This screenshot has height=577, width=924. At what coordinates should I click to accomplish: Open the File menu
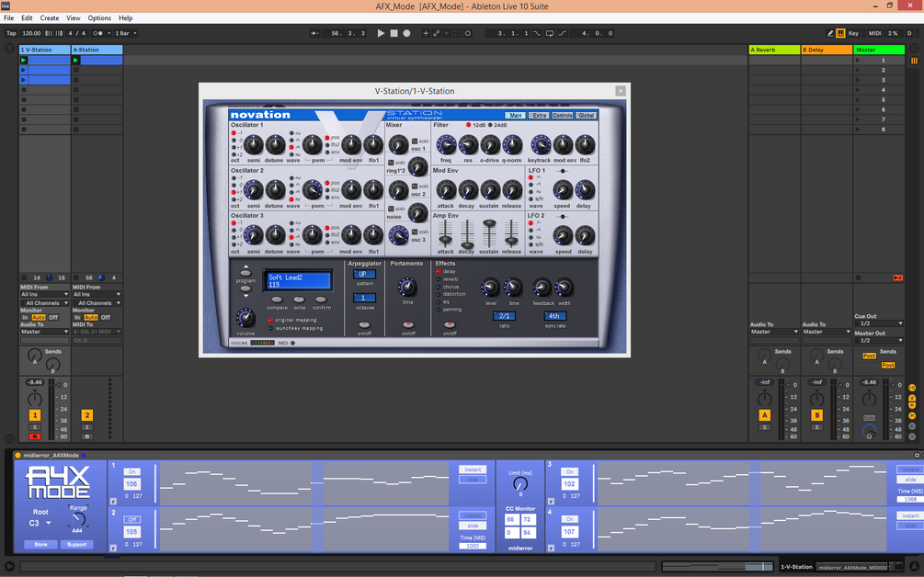coord(9,17)
